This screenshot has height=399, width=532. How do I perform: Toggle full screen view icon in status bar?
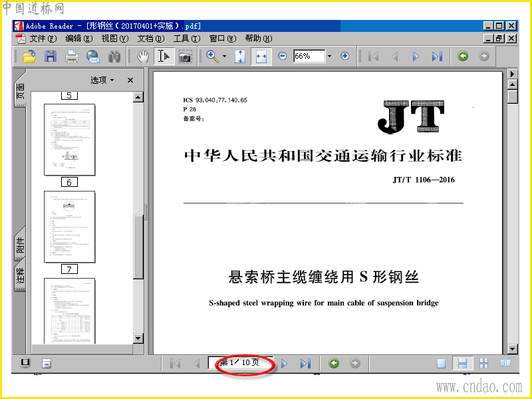(x=25, y=363)
